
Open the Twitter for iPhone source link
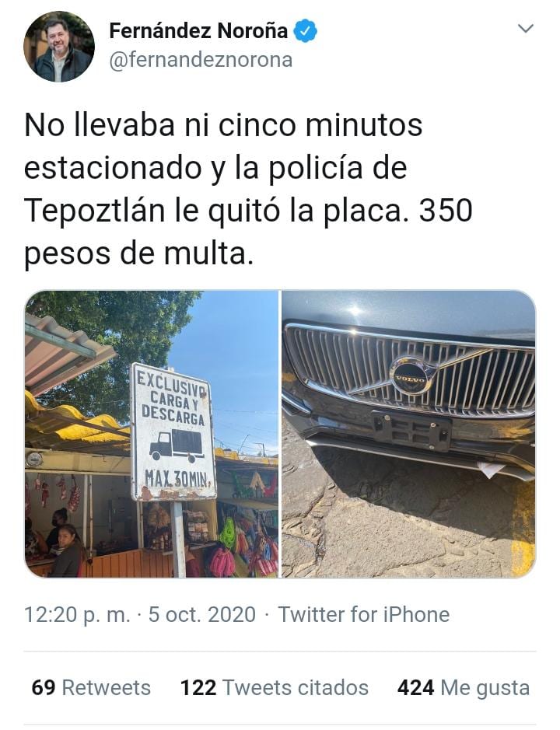(x=364, y=614)
